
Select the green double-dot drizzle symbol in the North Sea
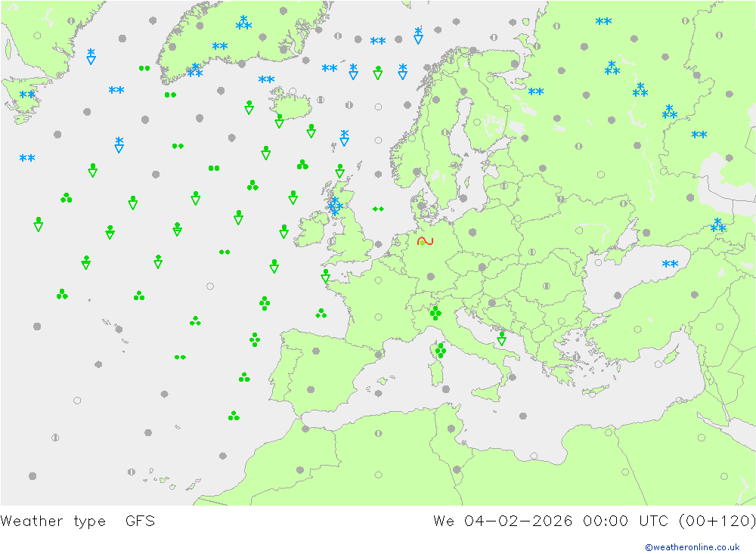click(x=378, y=209)
